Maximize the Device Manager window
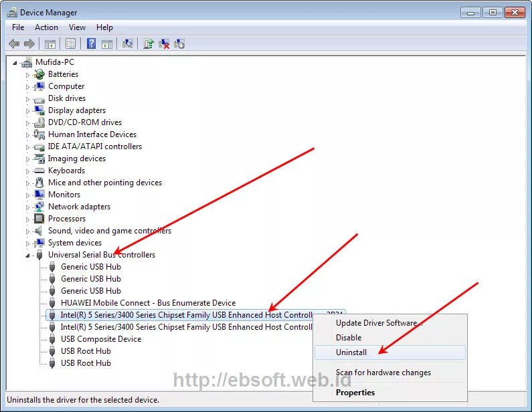This screenshot has height=412, width=532. (x=493, y=13)
